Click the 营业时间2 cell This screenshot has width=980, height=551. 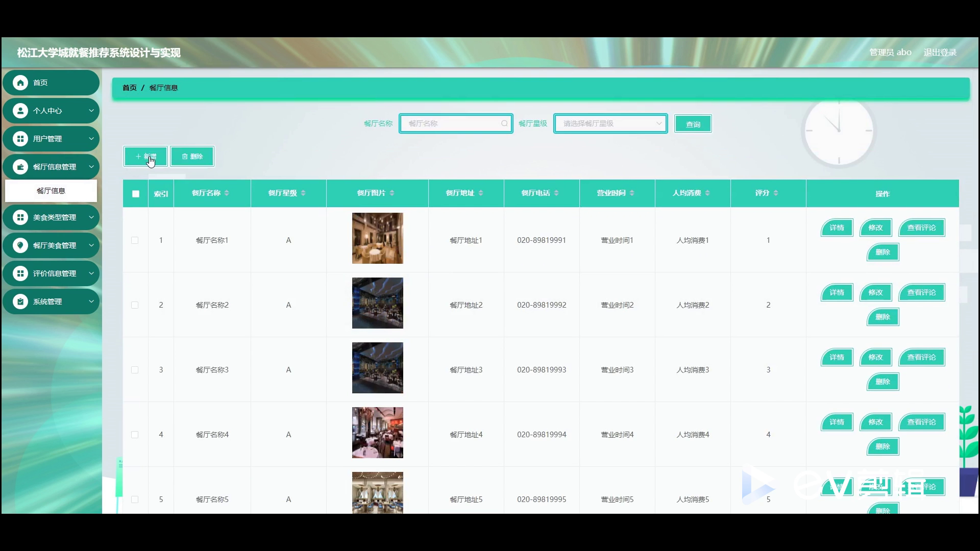tap(617, 305)
